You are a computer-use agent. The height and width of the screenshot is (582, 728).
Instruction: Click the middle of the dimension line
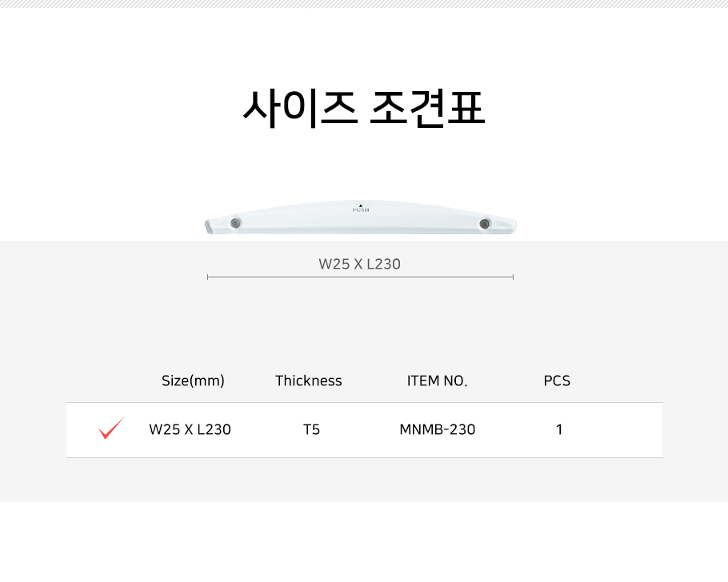coord(360,277)
